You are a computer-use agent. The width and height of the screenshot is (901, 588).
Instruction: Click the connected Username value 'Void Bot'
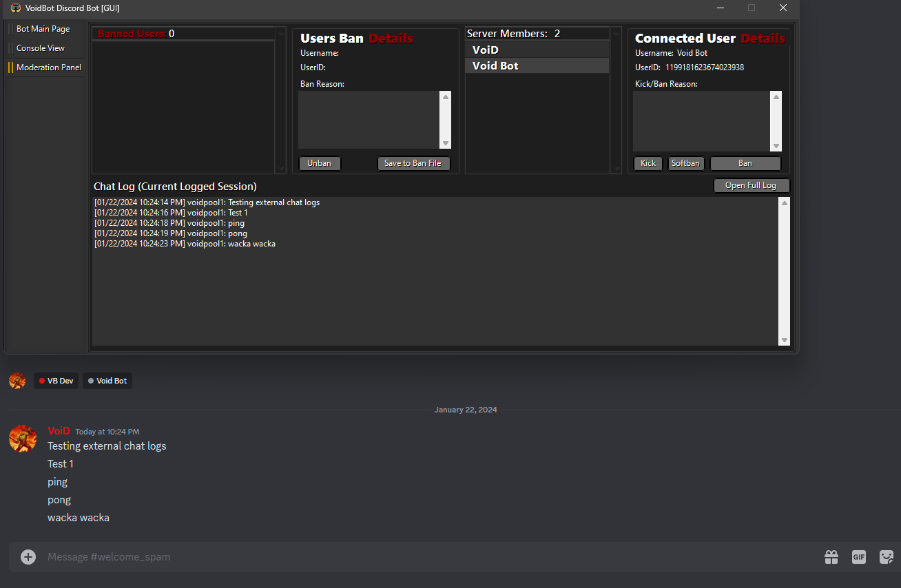click(692, 53)
